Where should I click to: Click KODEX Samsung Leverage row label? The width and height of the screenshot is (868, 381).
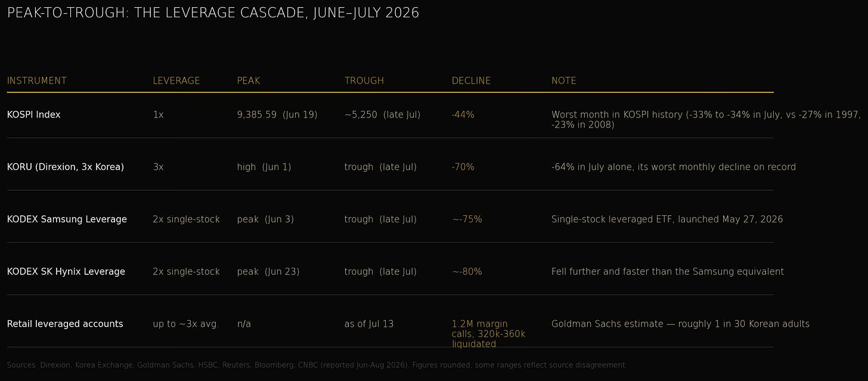tap(67, 219)
